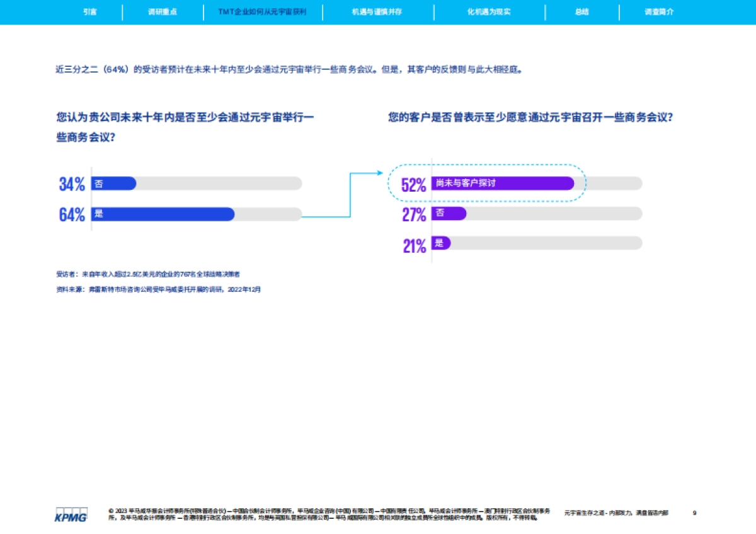This screenshot has width=756, height=534.
Task: Open the 化机遇为现实 tab
Action: (x=488, y=12)
